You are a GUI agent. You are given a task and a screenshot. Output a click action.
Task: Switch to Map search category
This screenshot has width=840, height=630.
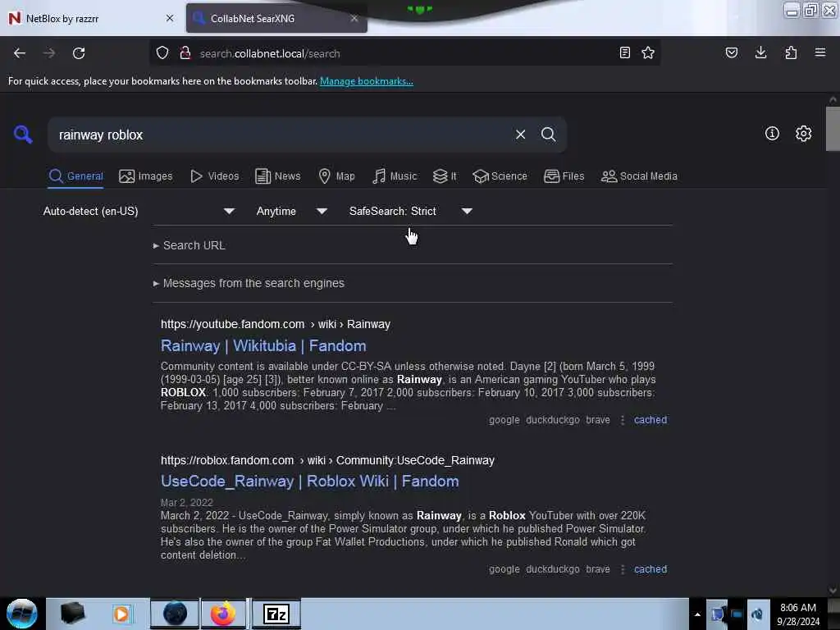point(336,176)
